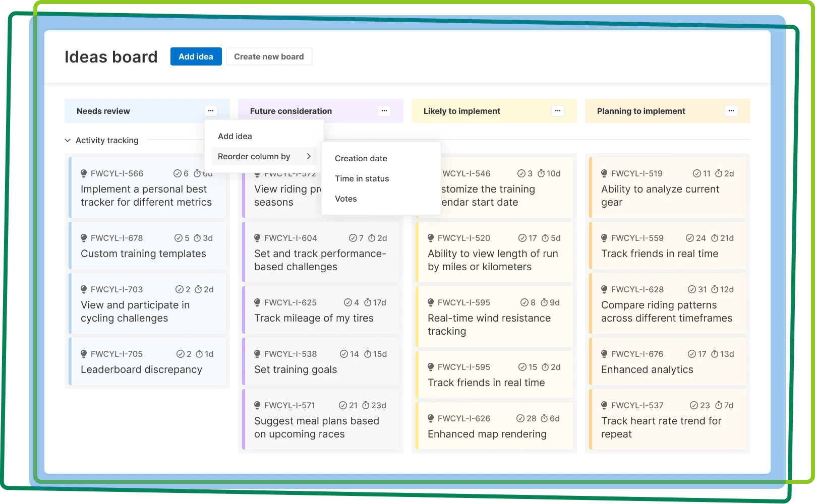Click the Add idea button
Viewport: 815px width, 504px height.
[x=196, y=56]
